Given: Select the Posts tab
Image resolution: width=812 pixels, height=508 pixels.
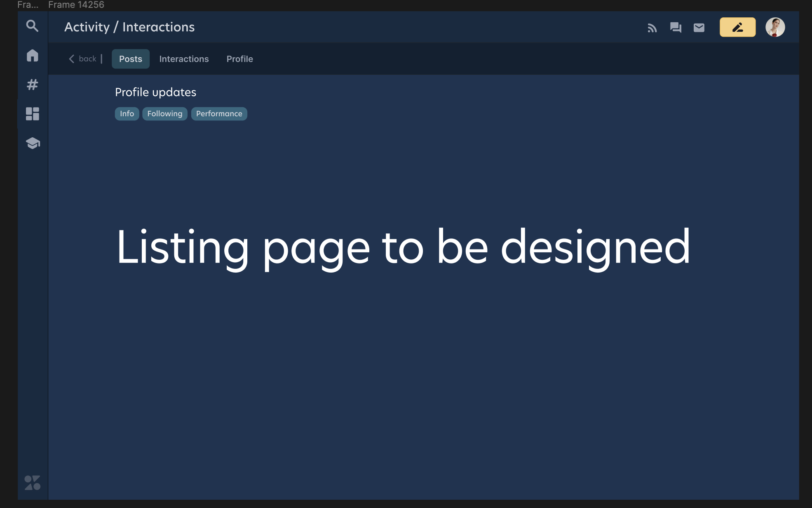Looking at the screenshot, I should pyautogui.click(x=130, y=59).
